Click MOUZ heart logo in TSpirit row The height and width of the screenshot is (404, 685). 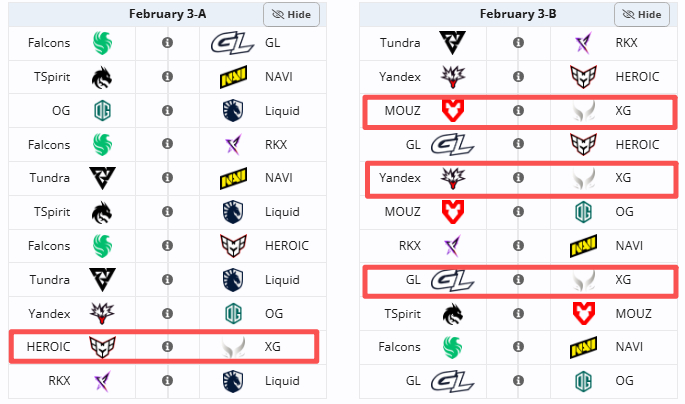click(x=584, y=314)
